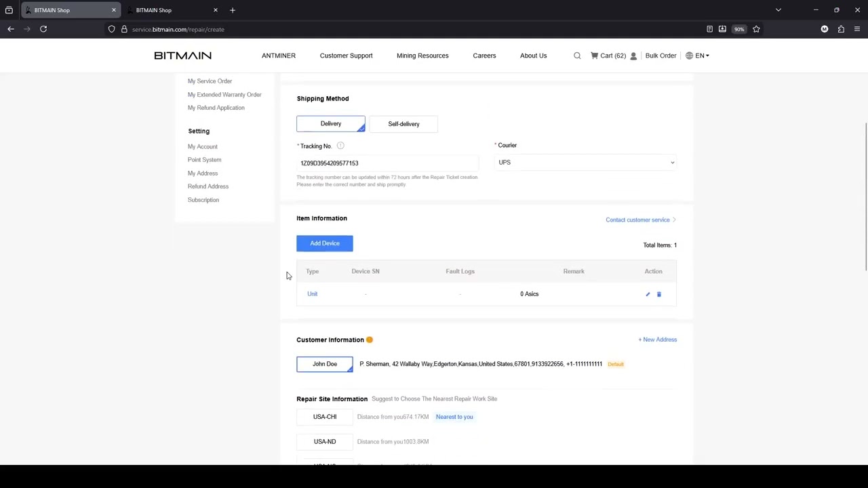Click the BITMAIN logo

pyautogui.click(x=183, y=56)
